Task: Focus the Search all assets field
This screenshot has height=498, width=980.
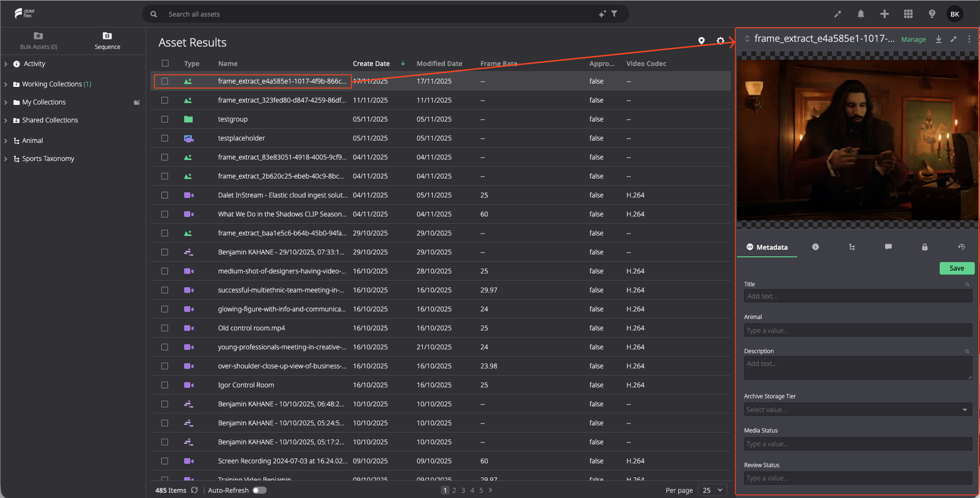Action: [x=380, y=14]
